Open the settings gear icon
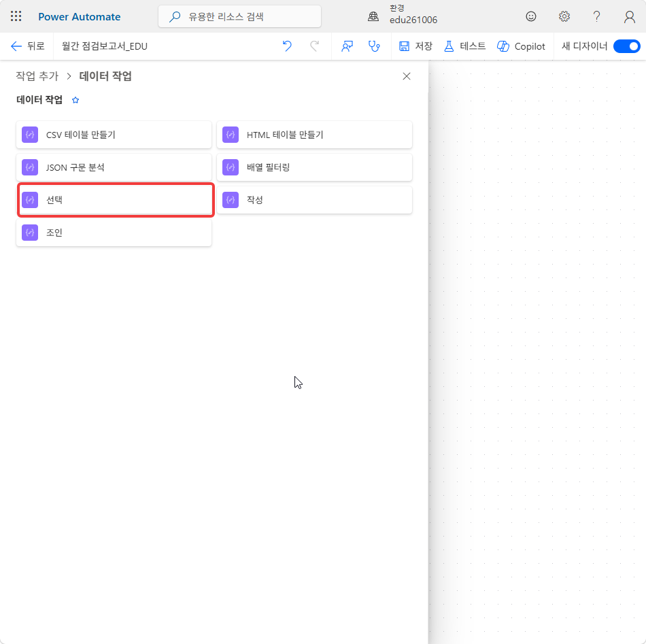Viewport: 646px width, 644px height. (x=564, y=16)
